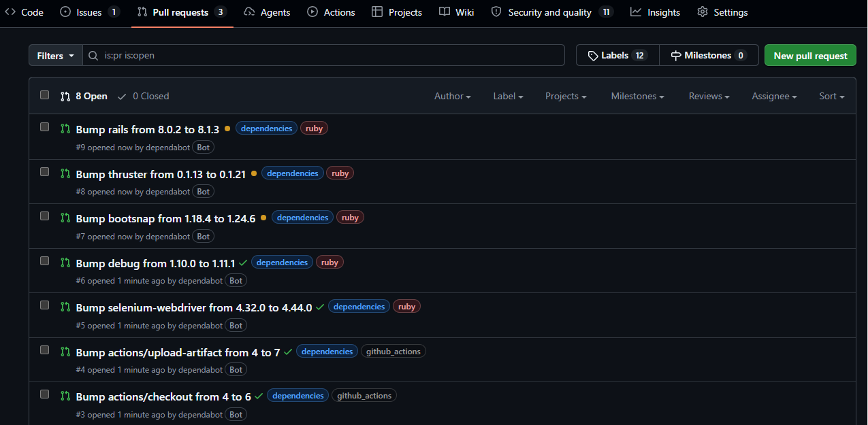Click the open pull request icon for Bump thruster
Image resolution: width=868 pixels, height=425 pixels.
(65, 173)
